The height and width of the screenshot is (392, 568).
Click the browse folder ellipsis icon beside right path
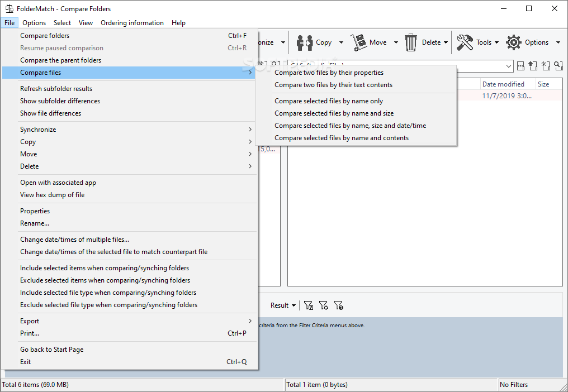[x=520, y=66]
